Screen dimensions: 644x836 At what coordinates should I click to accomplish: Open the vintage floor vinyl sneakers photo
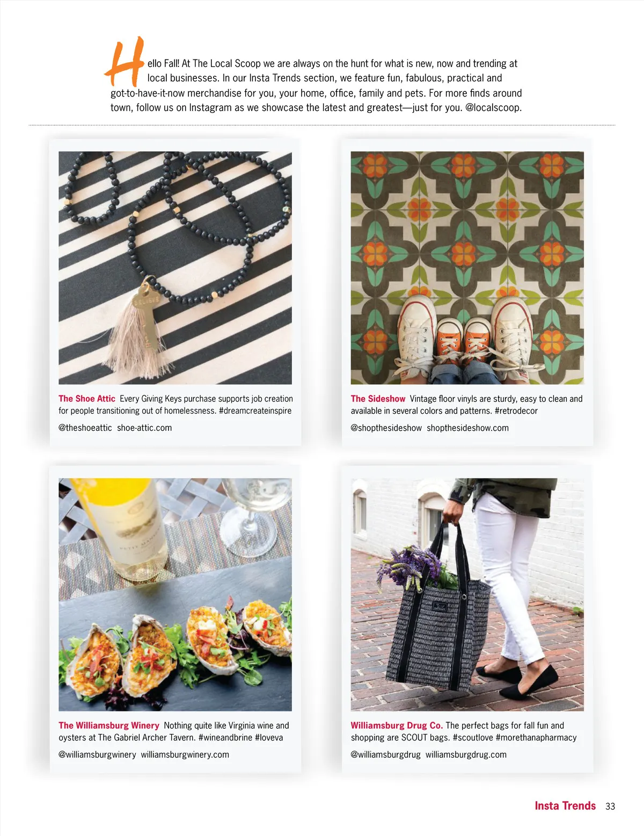[x=467, y=268]
